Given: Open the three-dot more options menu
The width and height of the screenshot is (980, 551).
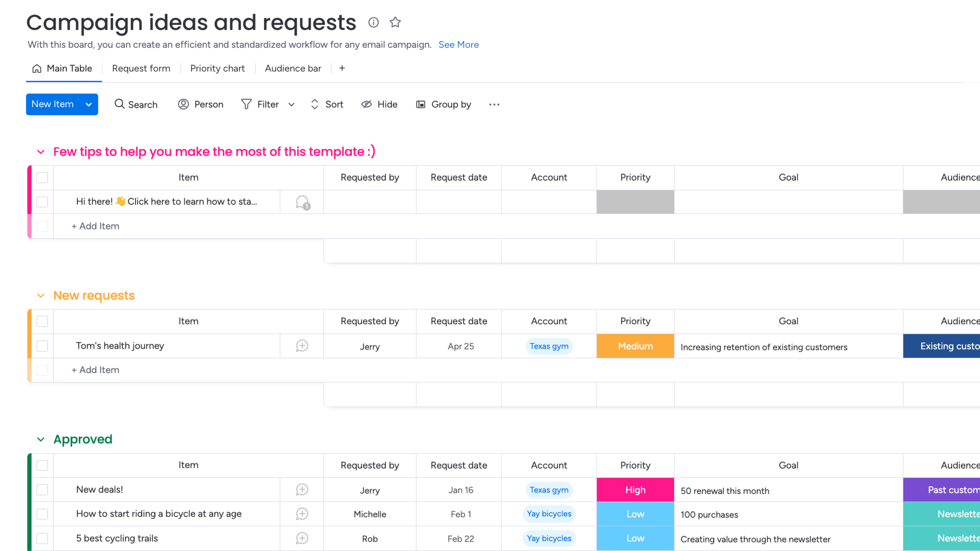Looking at the screenshot, I should [x=494, y=104].
